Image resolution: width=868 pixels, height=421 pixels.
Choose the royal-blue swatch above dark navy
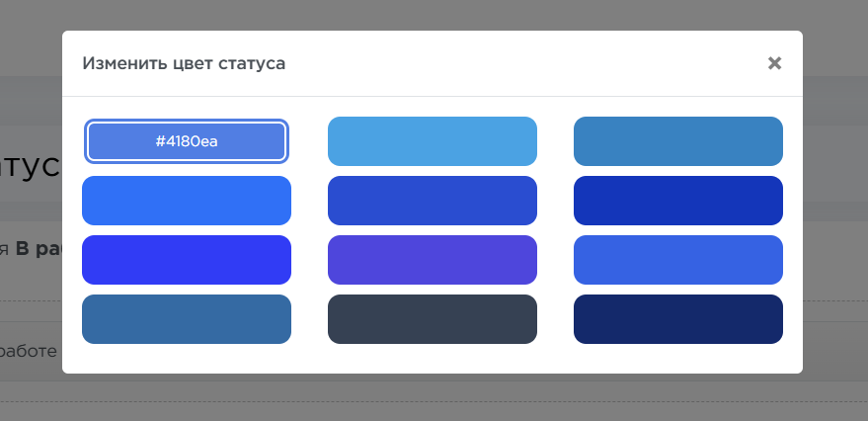point(678,260)
